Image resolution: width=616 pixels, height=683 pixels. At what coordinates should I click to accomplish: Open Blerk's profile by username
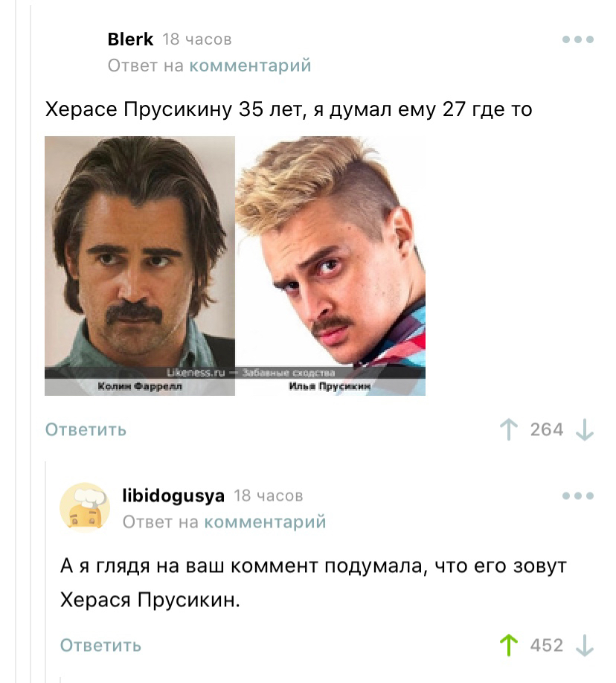(x=130, y=39)
